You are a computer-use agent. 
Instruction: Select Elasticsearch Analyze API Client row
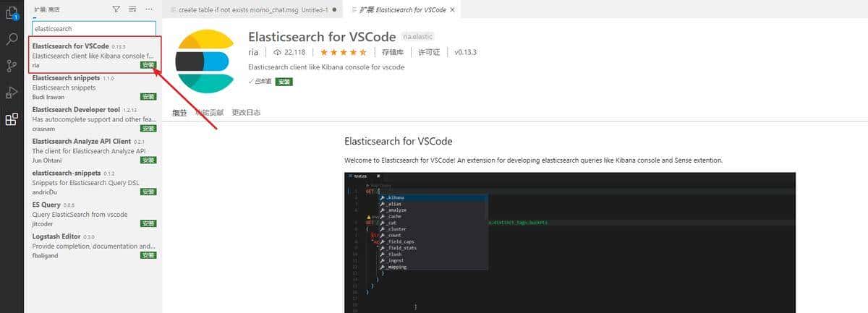point(94,150)
